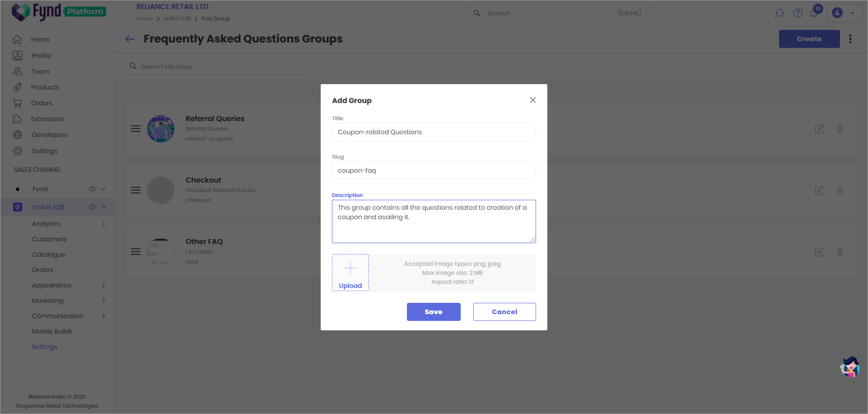Image resolution: width=868 pixels, height=414 pixels.
Task: Click the Checkout group title
Action: (x=203, y=180)
